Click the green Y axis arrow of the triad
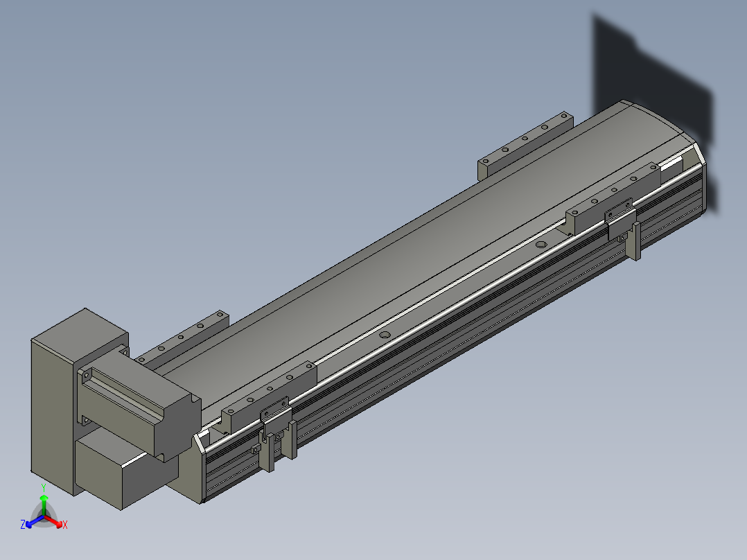 coord(44,505)
